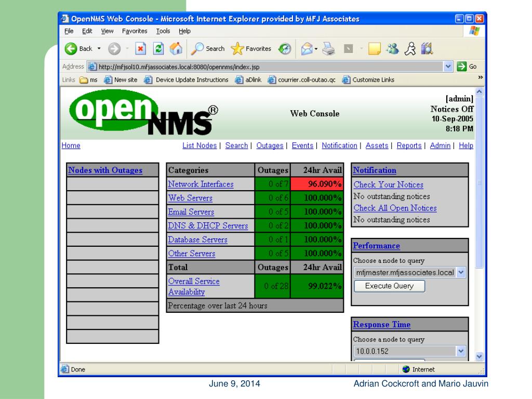Open the Network Interfaces category link
This screenshot has height=399, width=532.
pyautogui.click(x=201, y=184)
